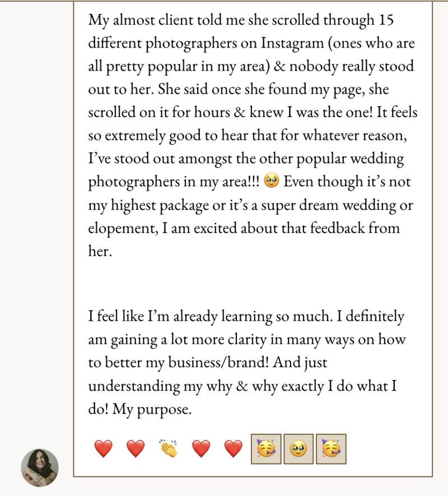Toggle the boxed pleading face reaction
Screen dimensions: 448x496
[298, 449]
